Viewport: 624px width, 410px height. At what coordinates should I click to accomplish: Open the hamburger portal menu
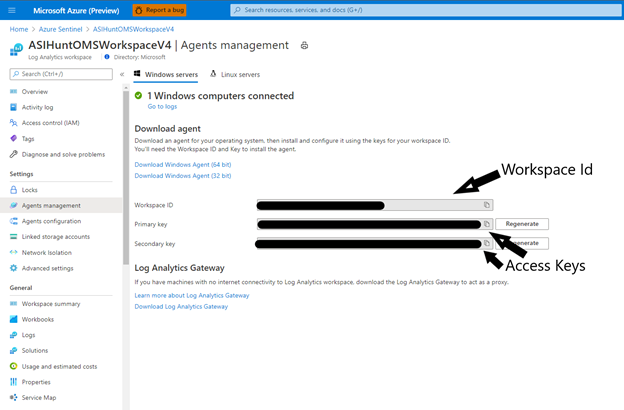(x=12, y=10)
